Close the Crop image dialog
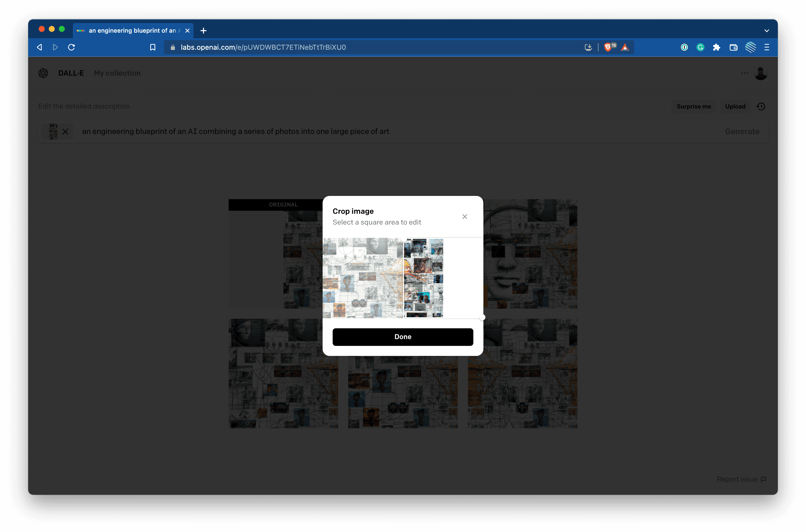 (x=465, y=216)
